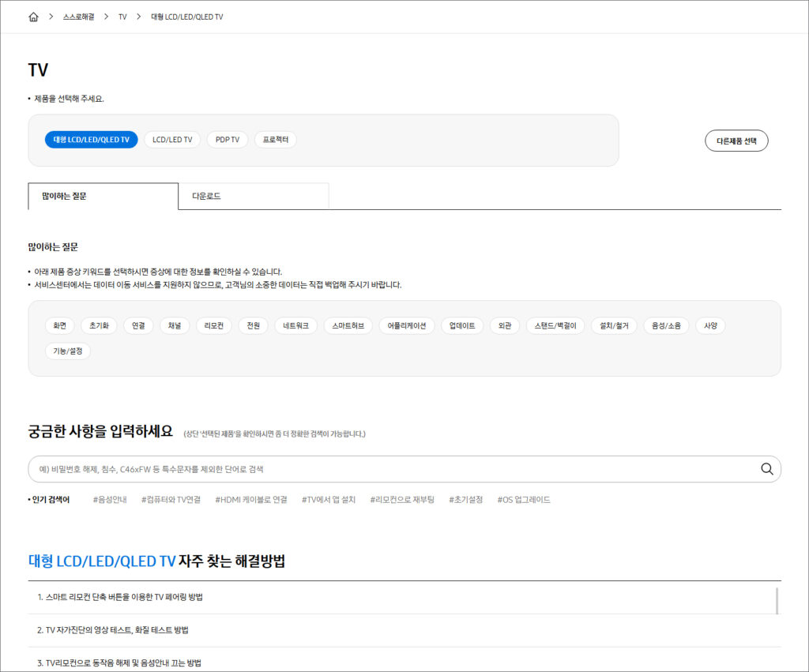Choose the 스마트허브 keyword chip

click(x=348, y=325)
